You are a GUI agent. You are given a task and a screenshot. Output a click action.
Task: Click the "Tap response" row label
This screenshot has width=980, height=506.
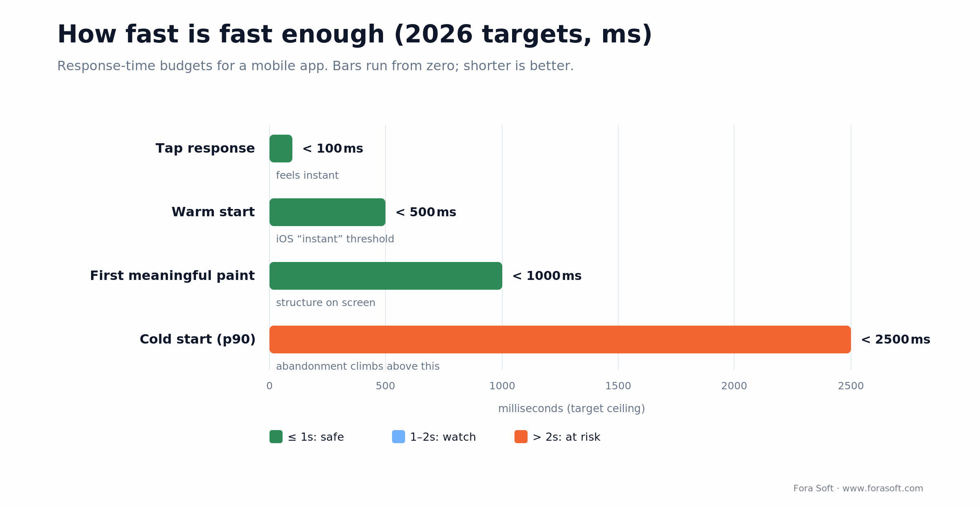205,149
